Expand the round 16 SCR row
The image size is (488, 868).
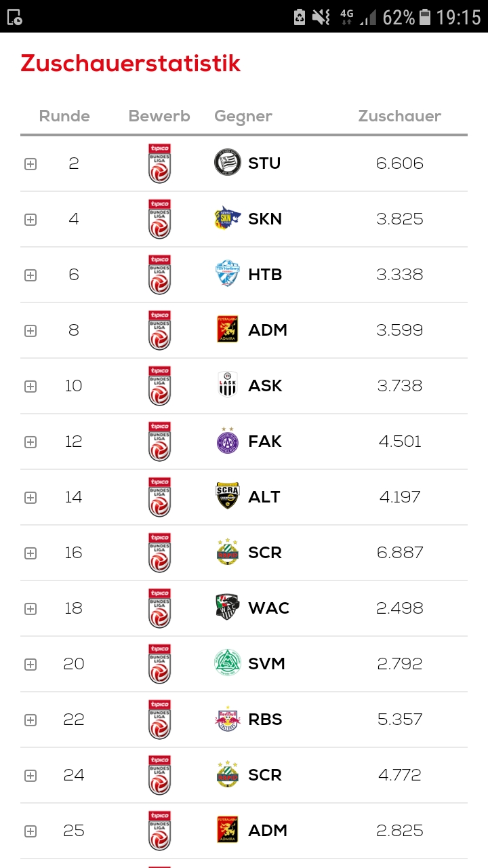[x=30, y=553]
